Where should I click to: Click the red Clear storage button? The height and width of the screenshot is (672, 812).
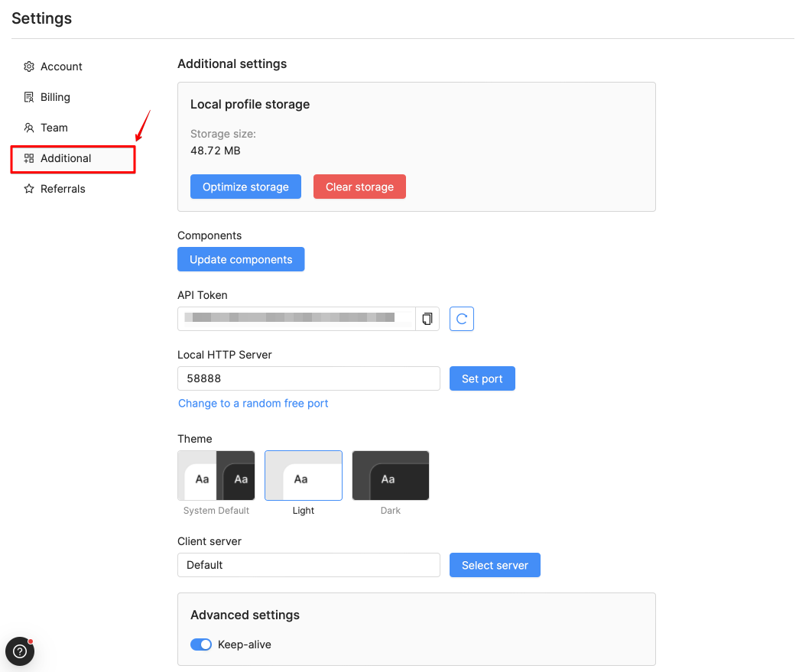click(x=359, y=187)
